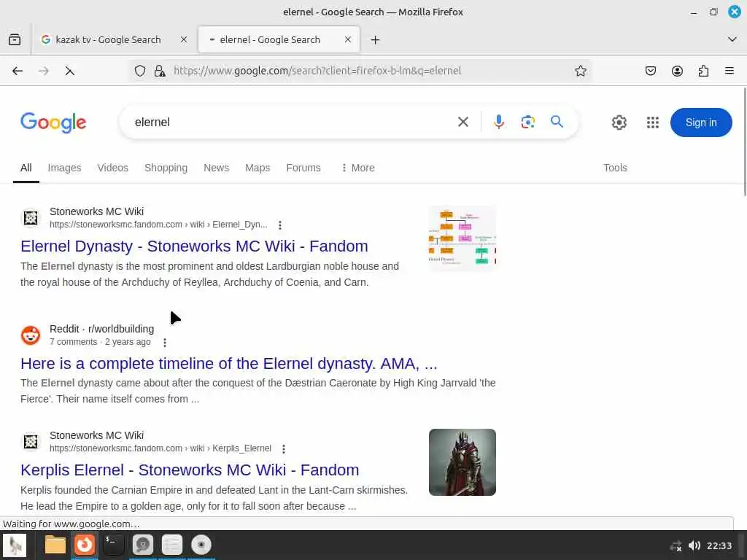Show site security padlock info
This screenshot has width=747, height=560.
coord(160,71)
